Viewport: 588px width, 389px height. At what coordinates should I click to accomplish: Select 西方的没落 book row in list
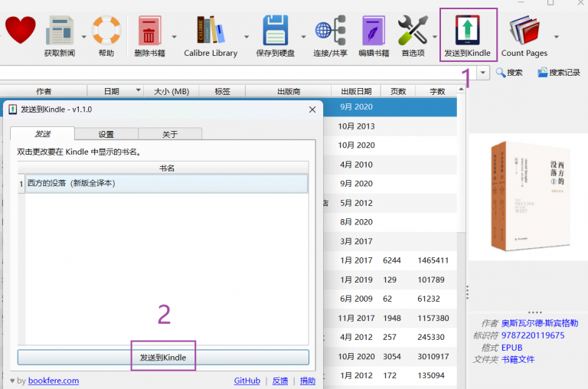click(166, 184)
